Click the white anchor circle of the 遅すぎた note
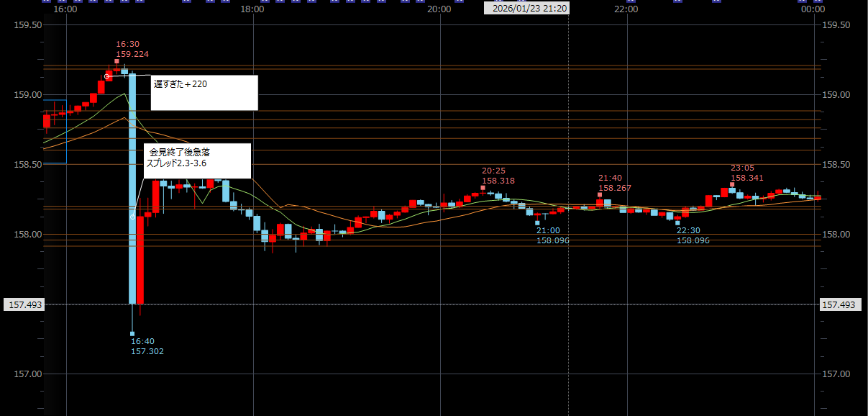Screen dimensions: 868x416 pos(106,76)
